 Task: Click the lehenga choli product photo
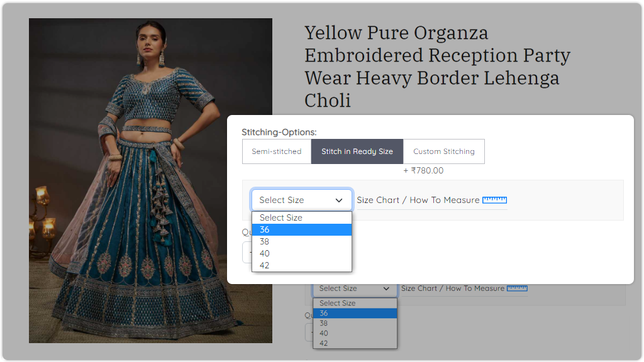tap(150, 180)
